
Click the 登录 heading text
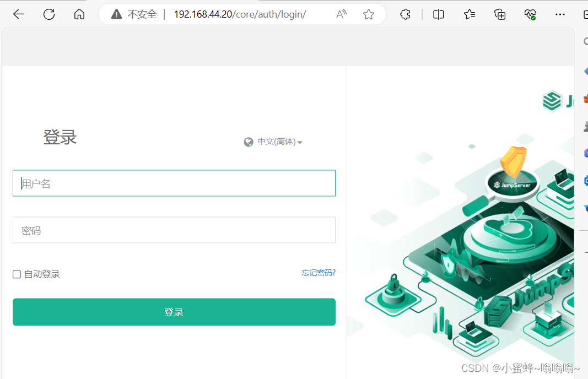coord(60,137)
